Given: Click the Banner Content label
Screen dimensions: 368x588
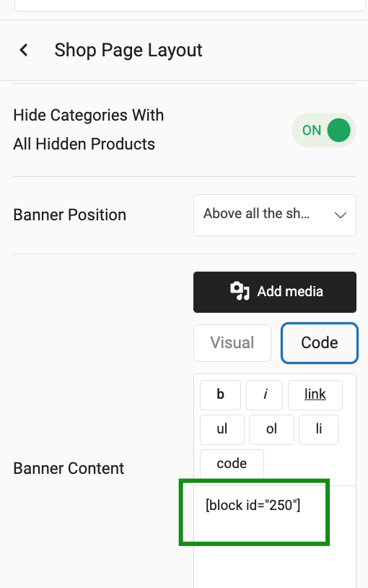Looking at the screenshot, I should pos(69,468).
